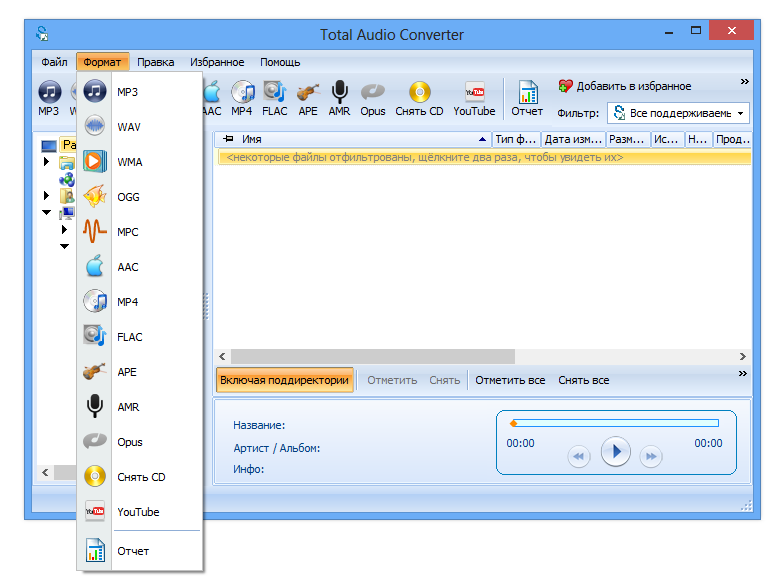
Task: Select AMR entry in the Format menu
Action: pos(140,407)
